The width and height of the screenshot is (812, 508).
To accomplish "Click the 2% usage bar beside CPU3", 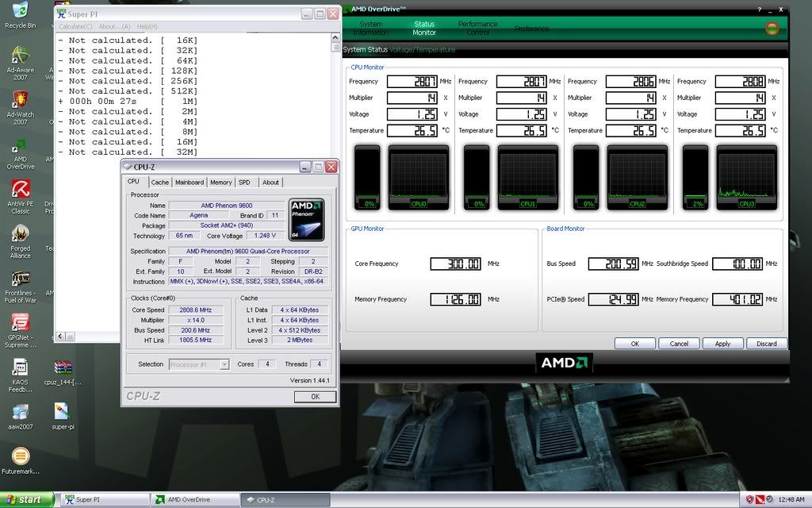I will pyautogui.click(x=695, y=178).
